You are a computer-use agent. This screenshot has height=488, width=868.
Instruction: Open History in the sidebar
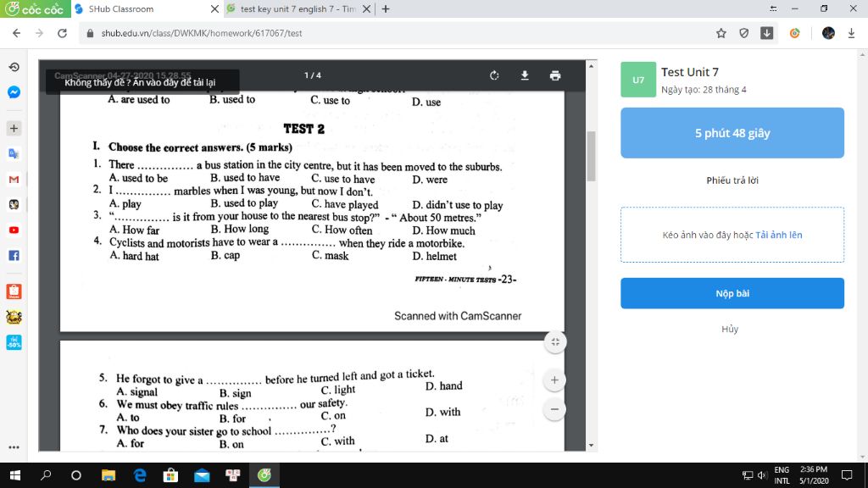click(x=14, y=67)
